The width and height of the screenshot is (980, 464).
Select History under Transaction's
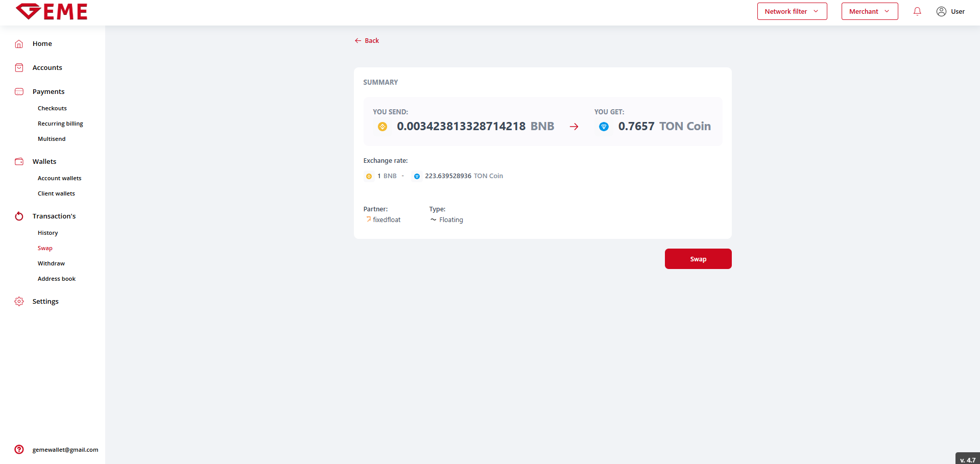click(x=47, y=233)
